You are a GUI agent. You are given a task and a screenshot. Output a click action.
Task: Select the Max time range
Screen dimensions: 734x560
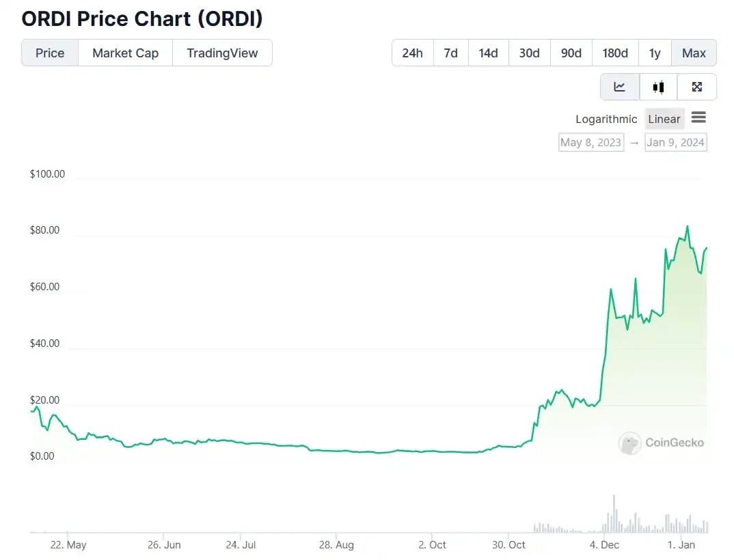[x=694, y=53]
